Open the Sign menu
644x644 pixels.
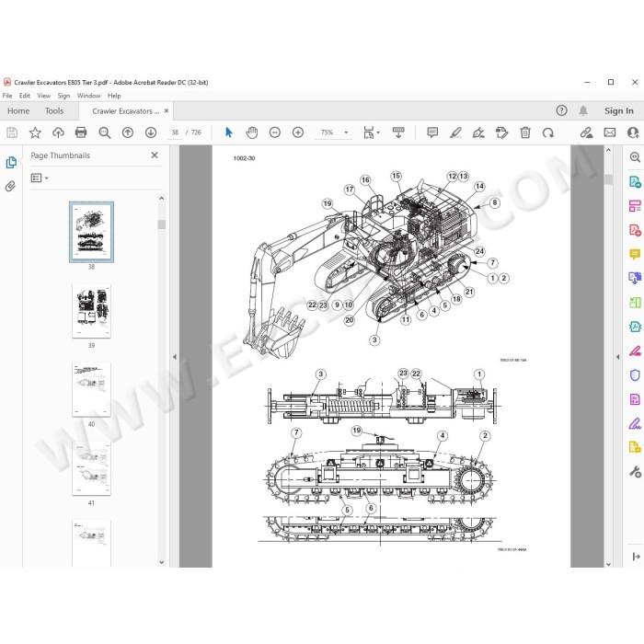tap(63, 96)
